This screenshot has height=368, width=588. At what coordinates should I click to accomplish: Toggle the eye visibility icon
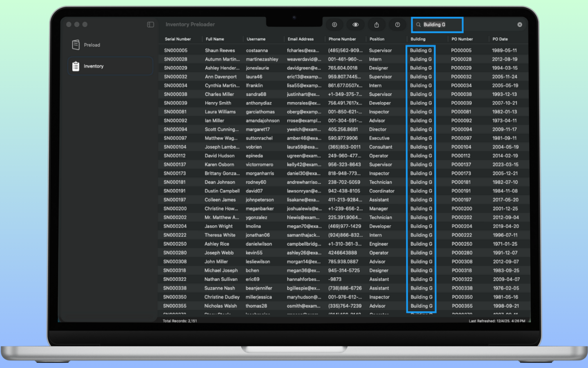pyautogui.click(x=356, y=25)
